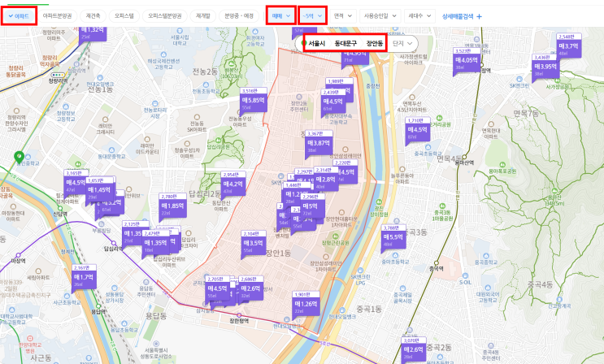The width and height of the screenshot is (604, 364).
Task: Open the 매 4.2억 47㎡ listing marker
Action: (x=232, y=184)
